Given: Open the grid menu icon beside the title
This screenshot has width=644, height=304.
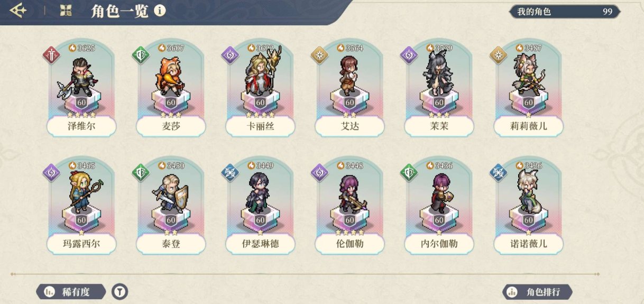Looking at the screenshot, I should [66, 11].
